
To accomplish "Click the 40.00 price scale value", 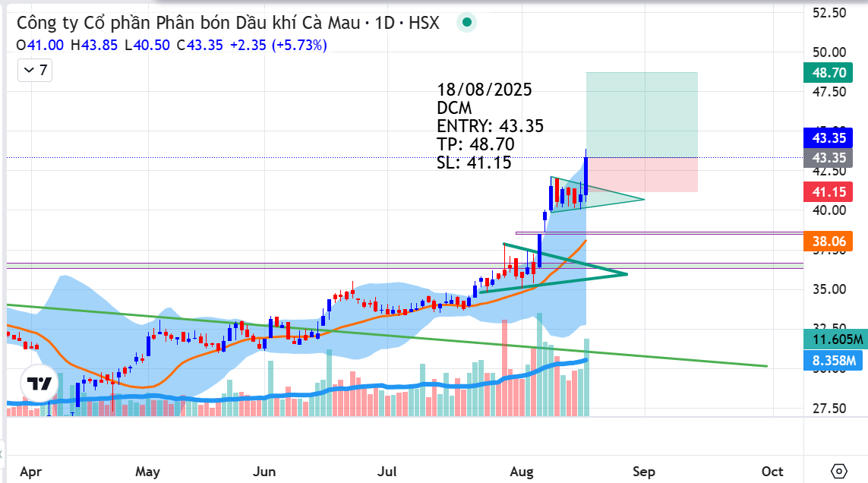I will pos(829,210).
